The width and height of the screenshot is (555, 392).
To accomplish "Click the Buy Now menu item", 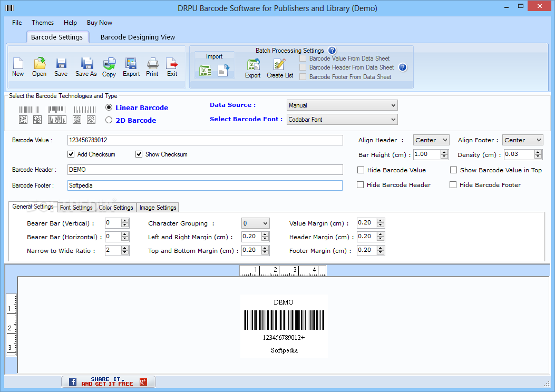I will click(100, 23).
